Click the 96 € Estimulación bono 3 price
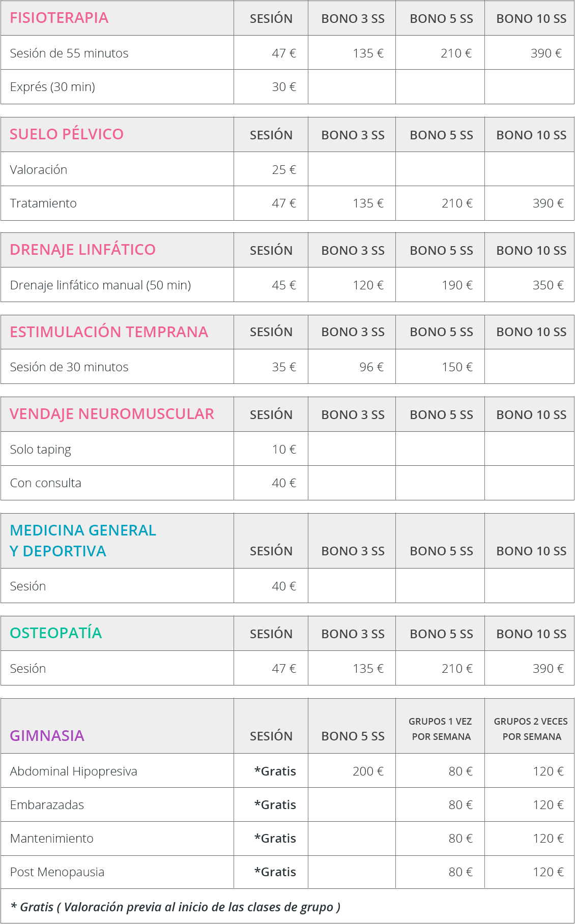Screen dimensions: 575x924 tap(371, 367)
